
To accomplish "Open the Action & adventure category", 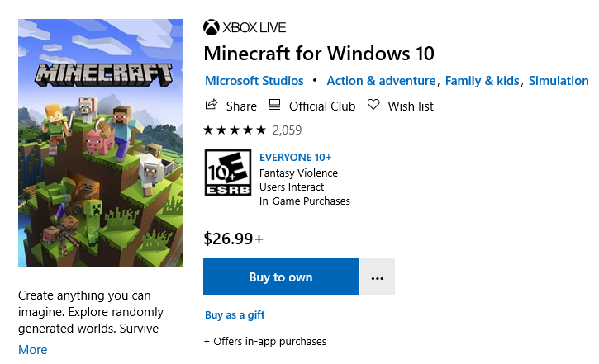I will pos(381,81).
